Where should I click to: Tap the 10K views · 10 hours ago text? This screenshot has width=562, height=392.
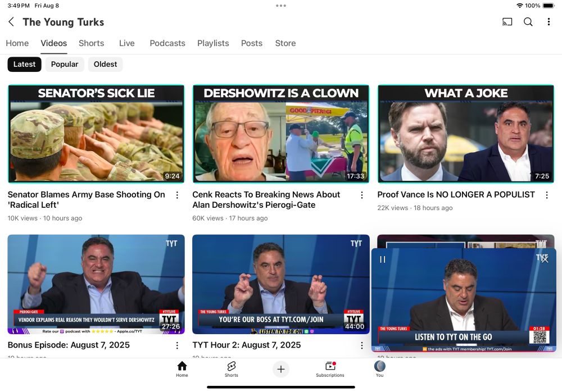click(x=45, y=218)
